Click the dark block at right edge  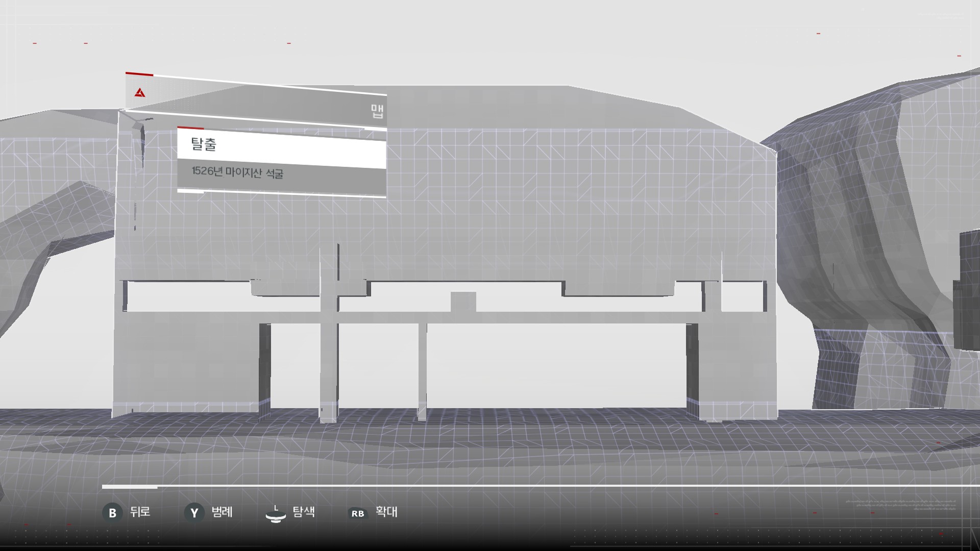(x=969, y=291)
